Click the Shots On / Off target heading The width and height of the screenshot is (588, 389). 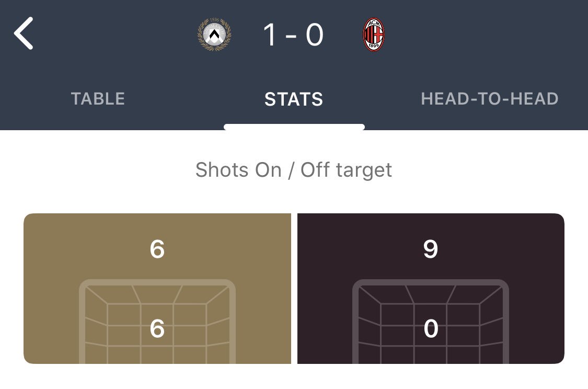(x=294, y=170)
